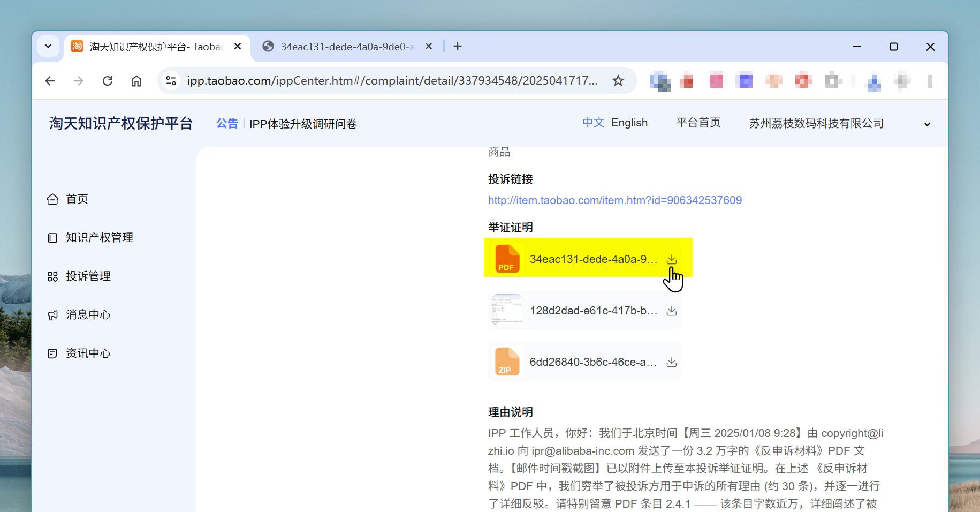Click the ZIP file icon for 6dd26840-3b6c
The width and height of the screenshot is (980, 512).
[507, 362]
